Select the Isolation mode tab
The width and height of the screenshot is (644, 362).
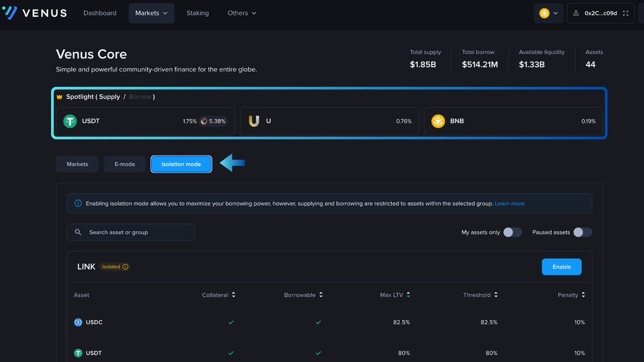click(x=181, y=164)
